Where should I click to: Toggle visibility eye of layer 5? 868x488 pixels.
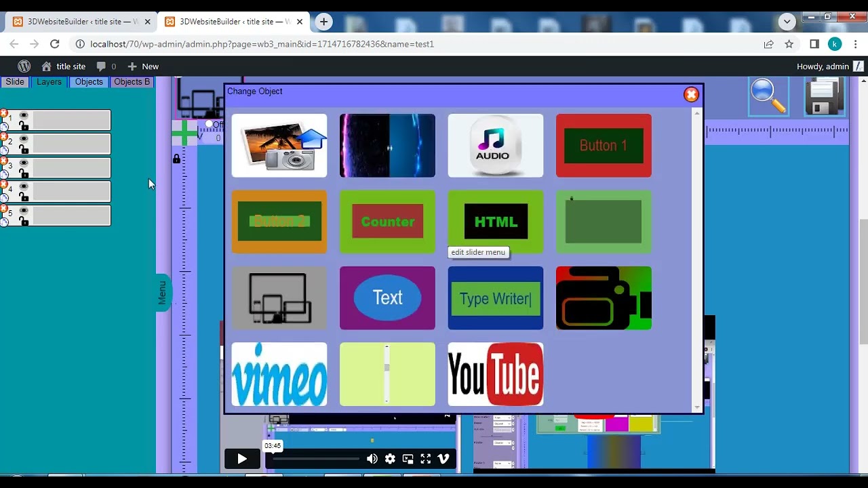pos(24,211)
